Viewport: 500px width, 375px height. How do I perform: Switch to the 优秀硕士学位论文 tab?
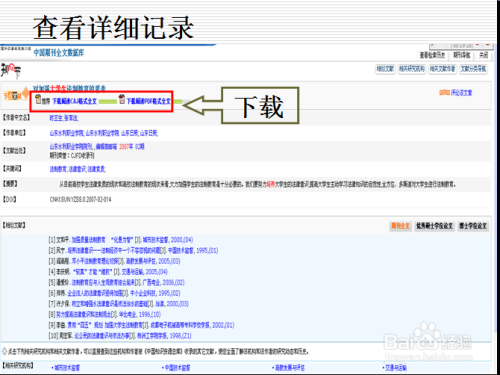434,226
